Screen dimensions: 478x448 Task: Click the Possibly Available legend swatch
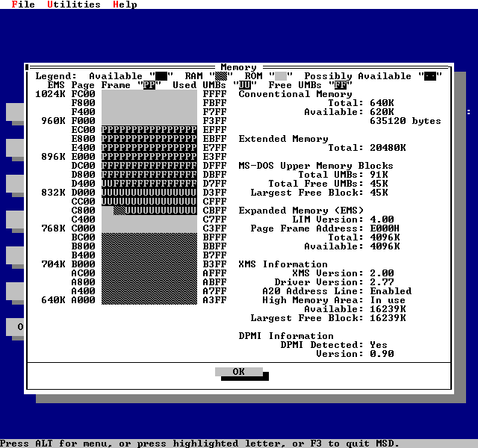pos(430,76)
